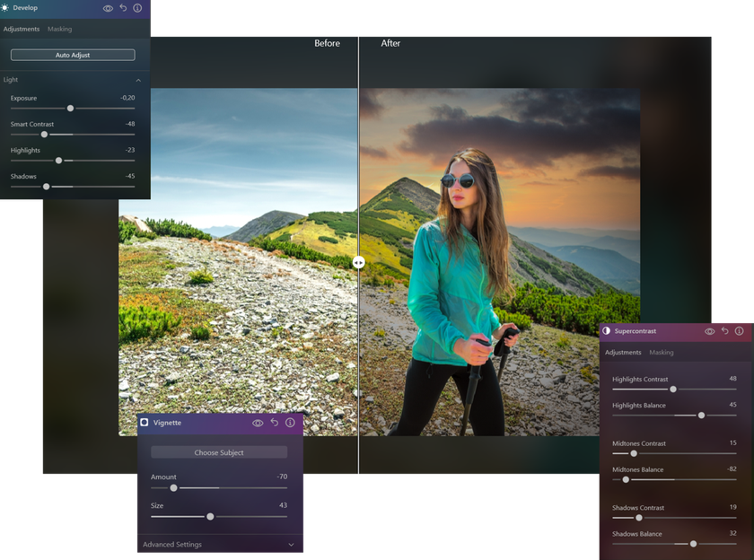The image size is (754, 560).
Task: Select the Vignette tool icon
Action: click(x=144, y=423)
